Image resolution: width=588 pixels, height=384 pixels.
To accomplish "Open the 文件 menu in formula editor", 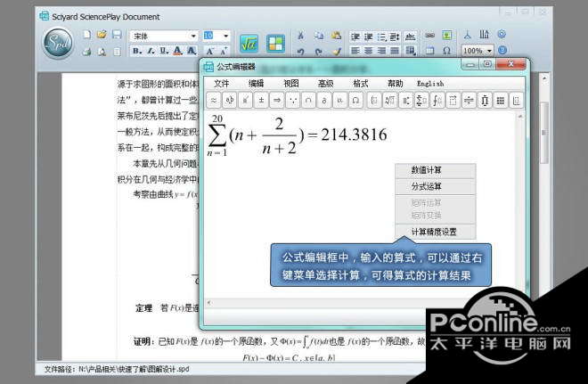I will tap(221, 83).
